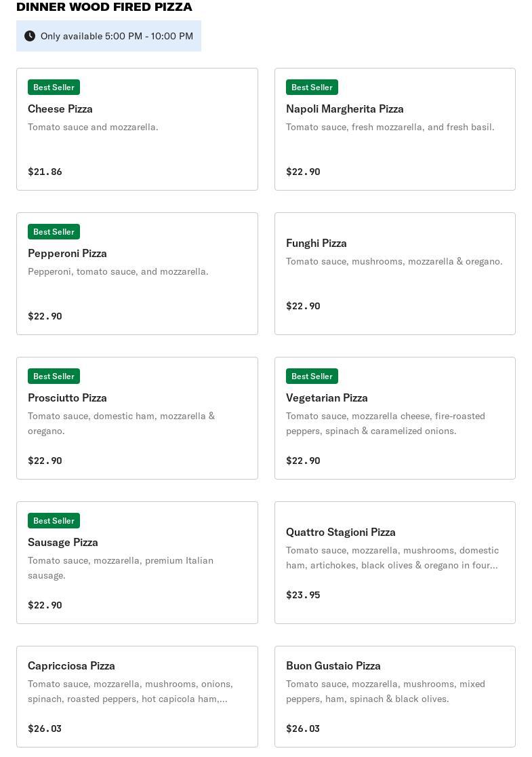The image size is (532, 757).
Task: Click Best Seller badge on Napoli Margherita
Action: point(312,88)
